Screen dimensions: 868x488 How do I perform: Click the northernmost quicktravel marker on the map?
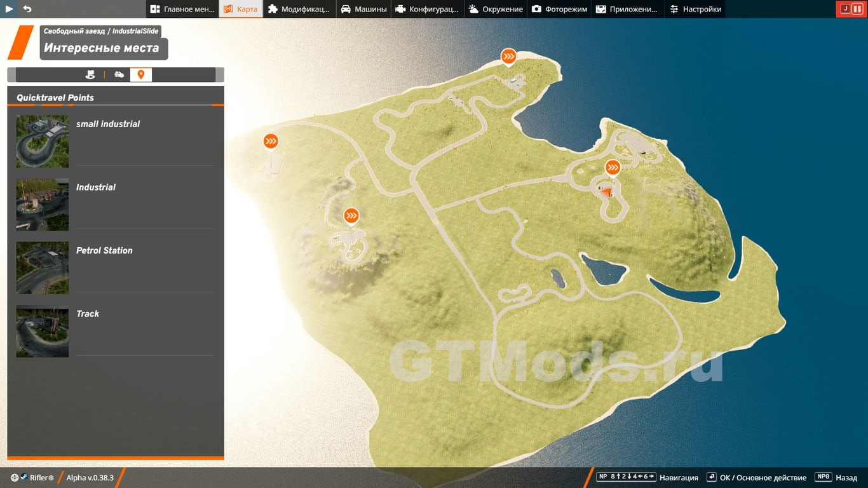508,57
